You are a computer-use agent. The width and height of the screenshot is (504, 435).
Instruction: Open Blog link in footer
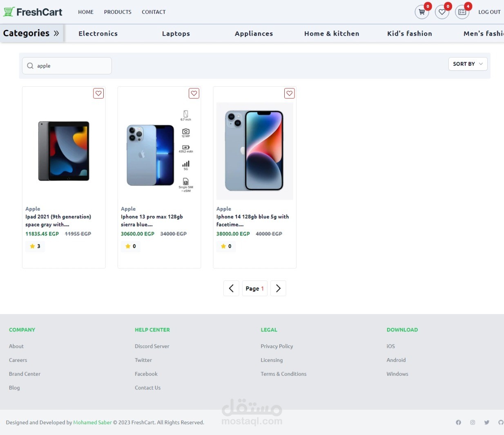point(14,388)
